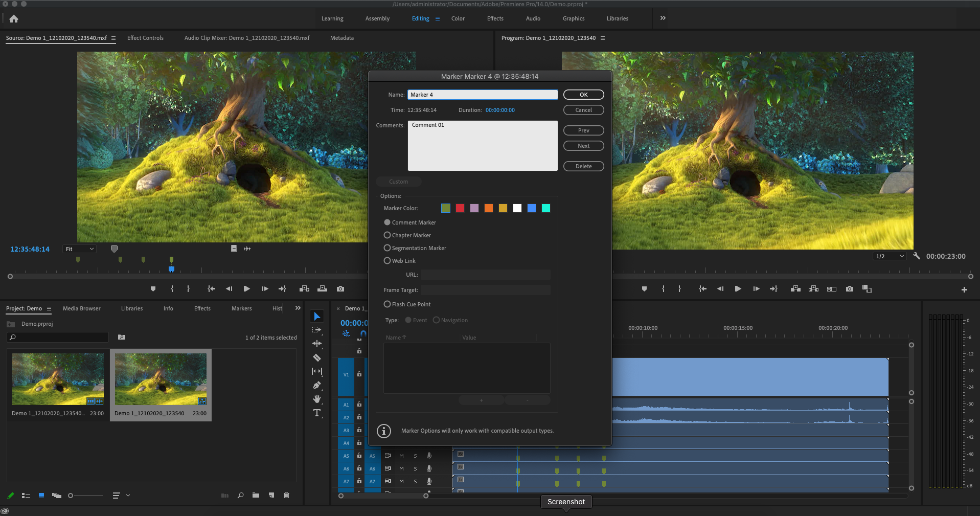
Task: Select the Razor tool
Action: coord(317,357)
